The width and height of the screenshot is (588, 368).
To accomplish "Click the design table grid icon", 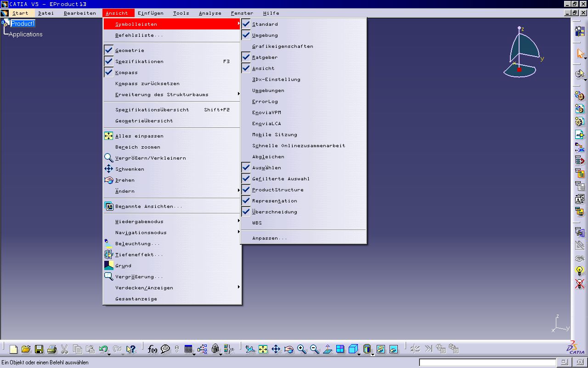I will (188, 349).
